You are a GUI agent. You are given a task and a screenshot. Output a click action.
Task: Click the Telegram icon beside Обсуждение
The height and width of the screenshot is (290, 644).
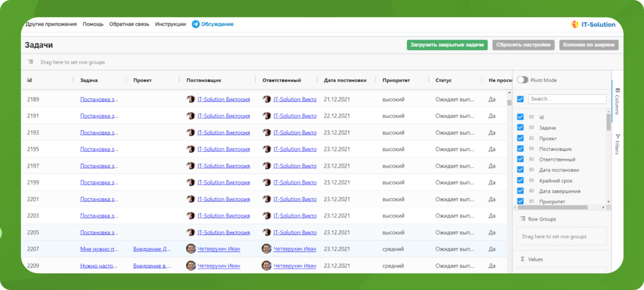[195, 24]
